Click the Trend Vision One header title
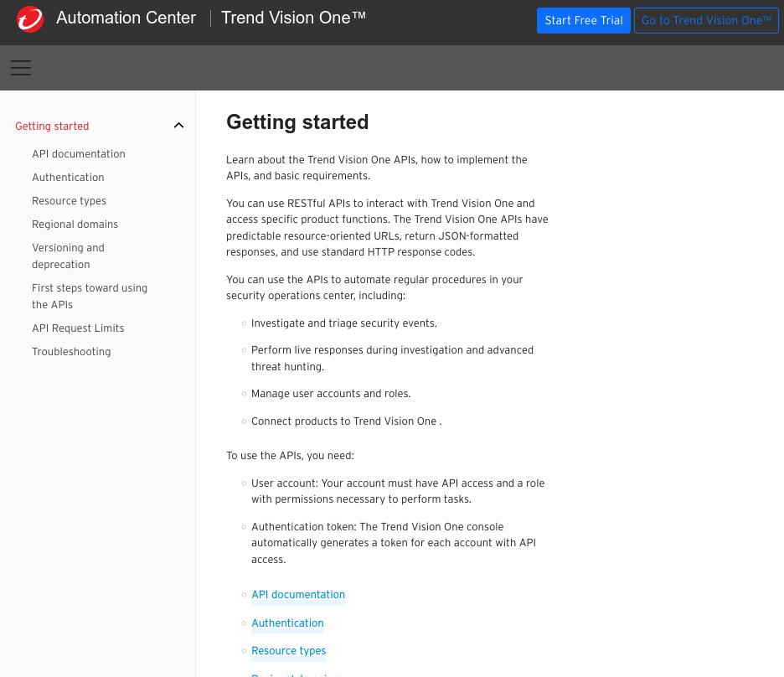This screenshot has width=784, height=677. tap(293, 18)
